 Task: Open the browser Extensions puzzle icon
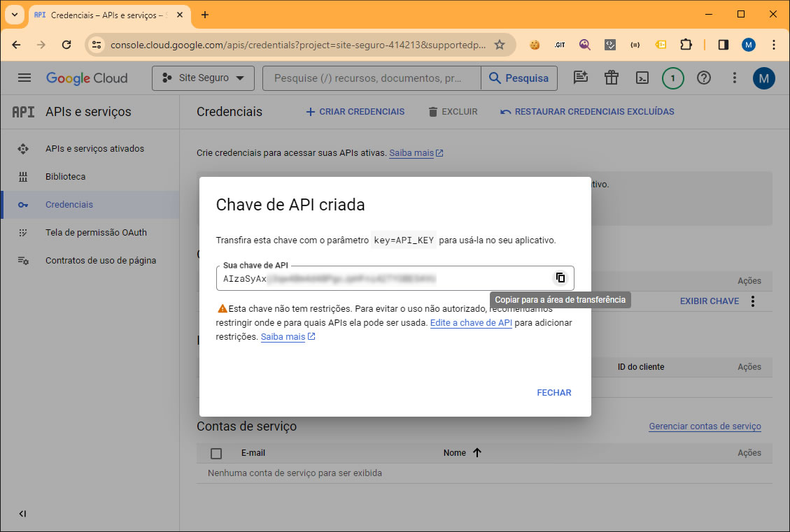tap(686, 45)
